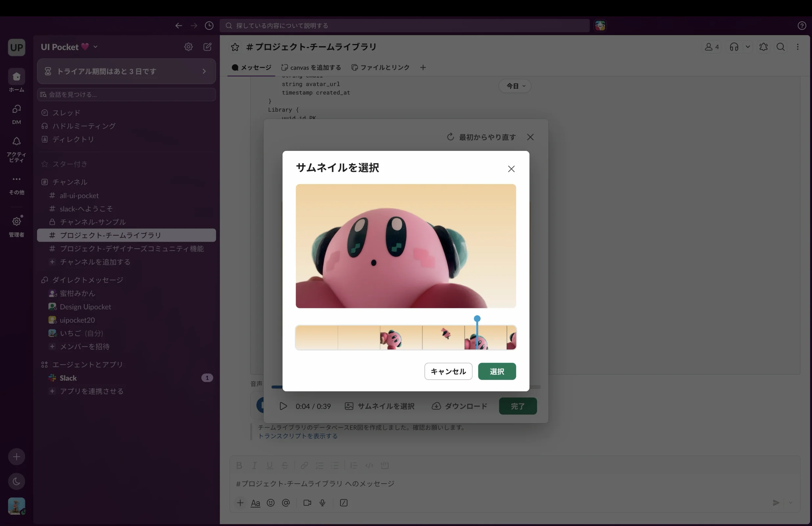
Task: Open channel notification bell settings
Action: 763,47
